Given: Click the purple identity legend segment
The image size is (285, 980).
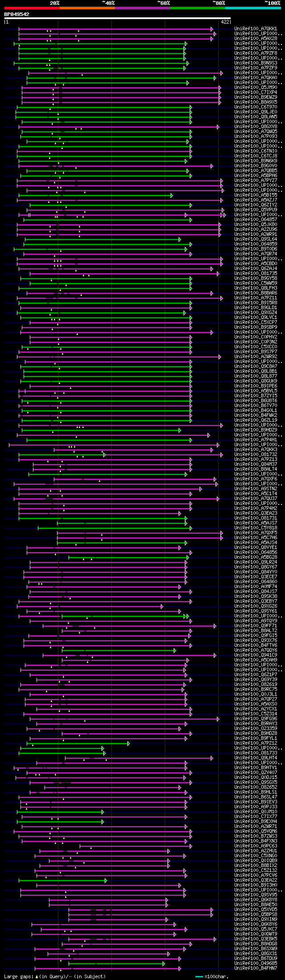Looking at the screenshot, I should [x=142, y=8].
